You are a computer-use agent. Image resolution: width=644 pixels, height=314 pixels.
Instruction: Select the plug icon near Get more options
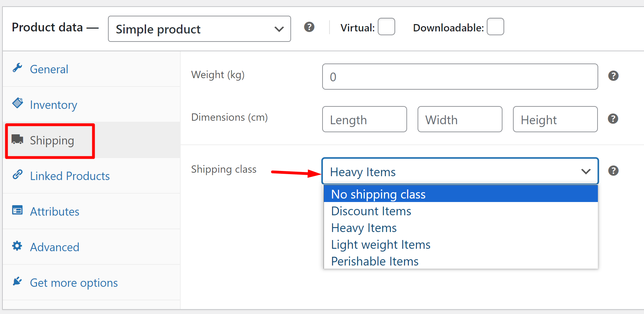(17, 282)
